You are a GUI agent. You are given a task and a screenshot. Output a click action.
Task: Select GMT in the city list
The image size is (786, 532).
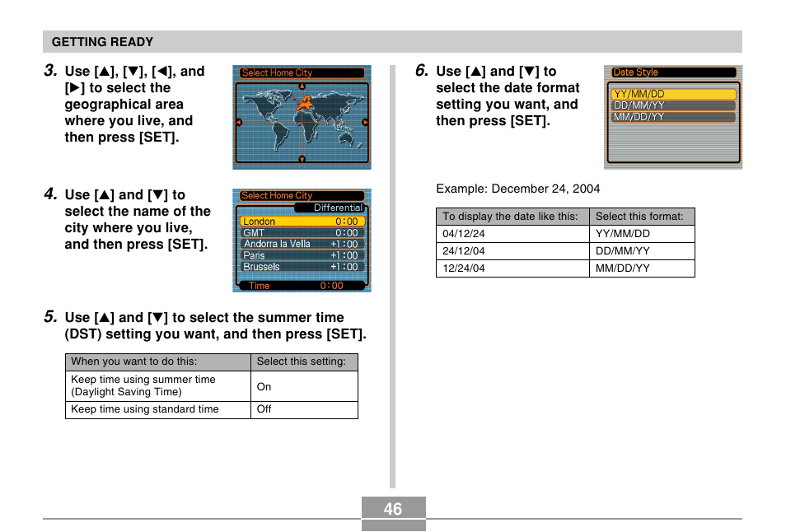(302, 233)
